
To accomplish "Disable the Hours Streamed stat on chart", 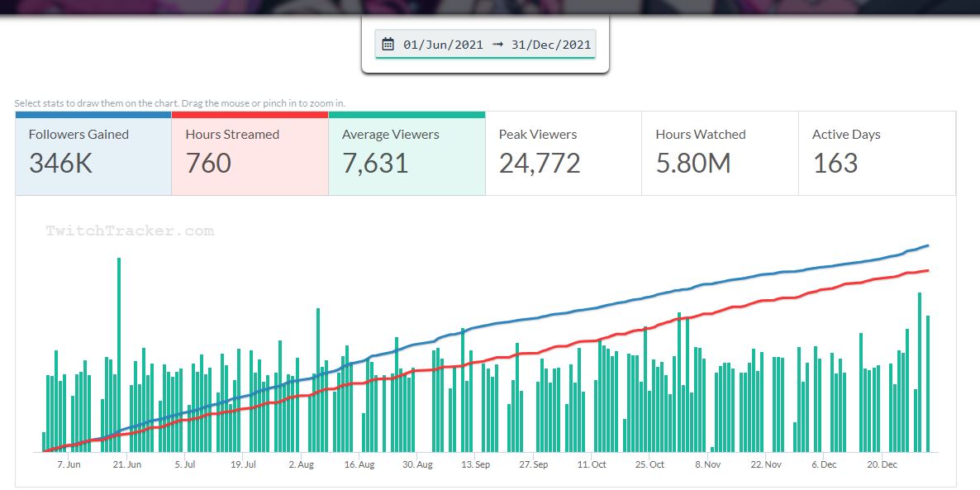I will coord(250,153).
